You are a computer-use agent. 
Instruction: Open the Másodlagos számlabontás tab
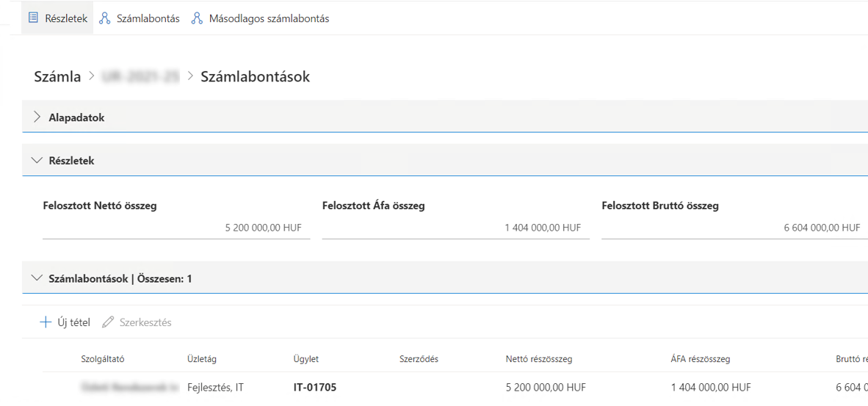pyautogui.click(x=269, y=18)
